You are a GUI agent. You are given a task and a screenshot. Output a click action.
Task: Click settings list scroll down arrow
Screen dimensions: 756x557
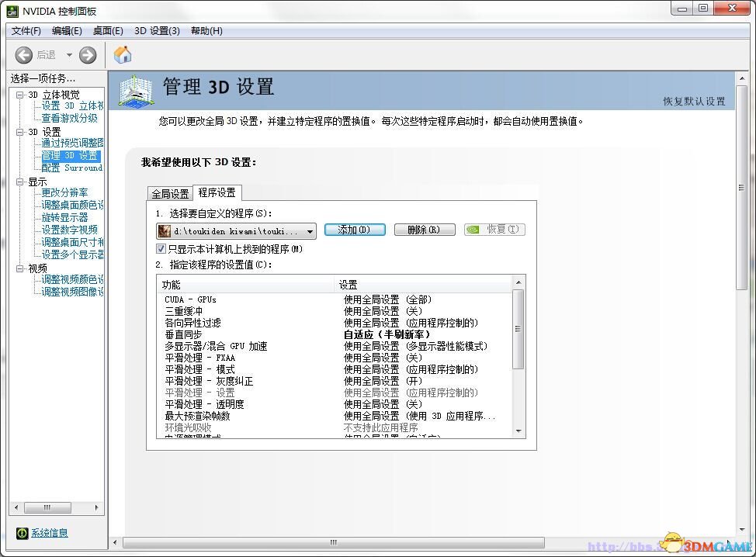pyautogui.click(x=518, y=431)
